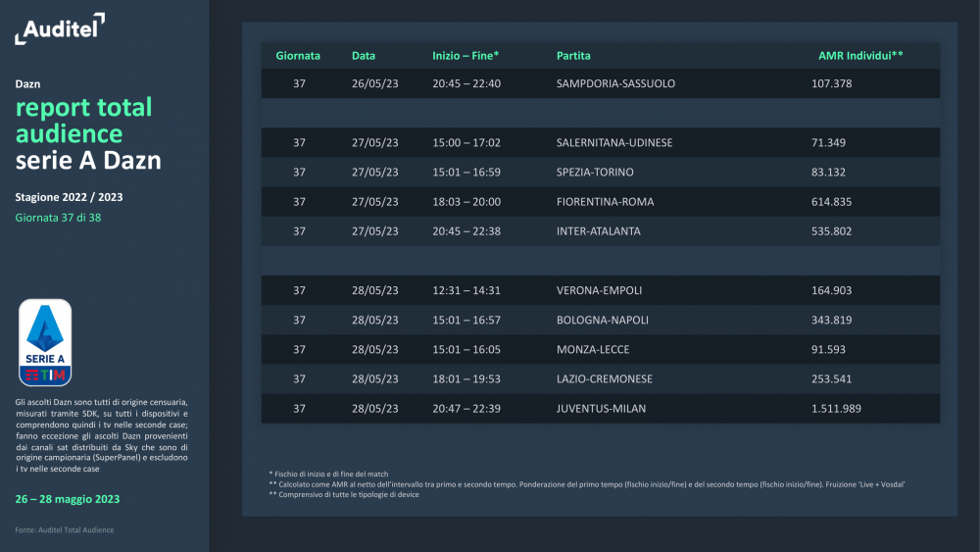This screenshot has width=980, height=552.
Task: Click the VERONA-EMPOLI match name
Action: [x=599, y=290]
